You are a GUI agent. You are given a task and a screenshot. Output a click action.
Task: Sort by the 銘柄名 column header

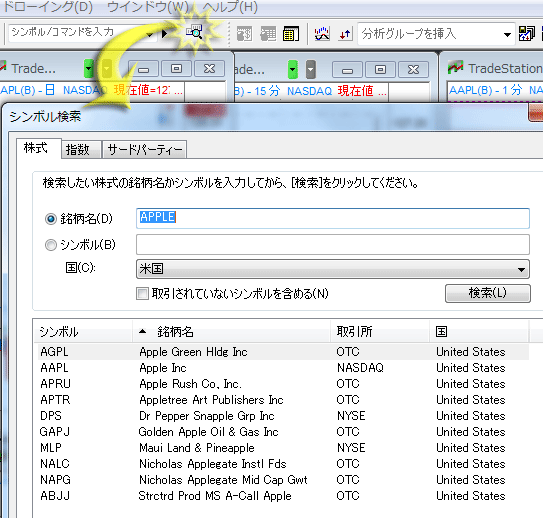tap(231, 332)
